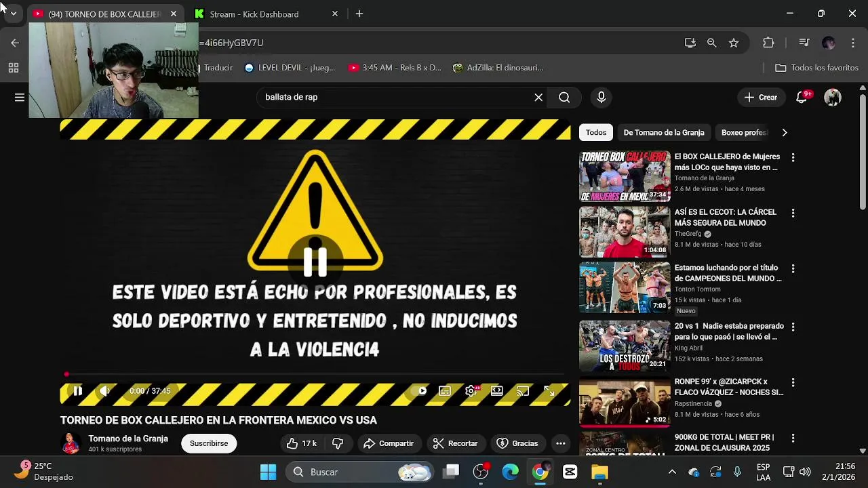
Task: Open Tomano de la Granja channel name
Action: [x=128, y=439]
